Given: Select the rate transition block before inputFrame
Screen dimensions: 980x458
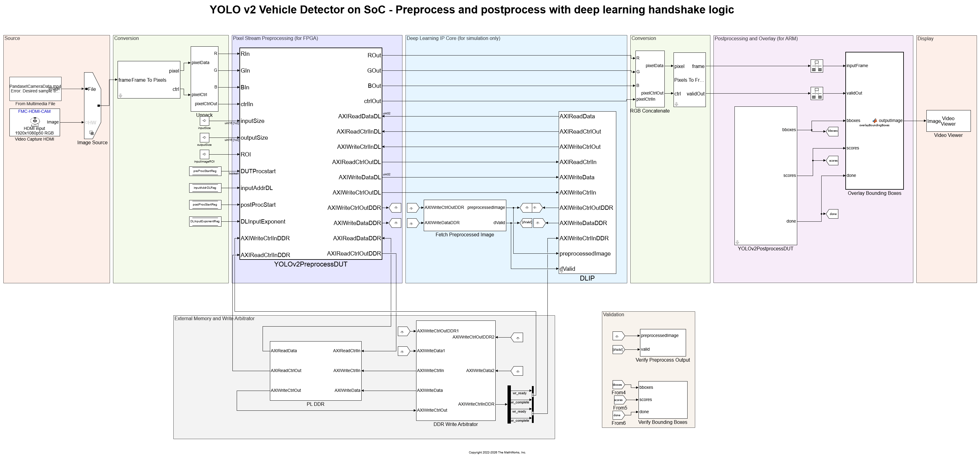Looking at the screenshot, I should pos(817,66).
